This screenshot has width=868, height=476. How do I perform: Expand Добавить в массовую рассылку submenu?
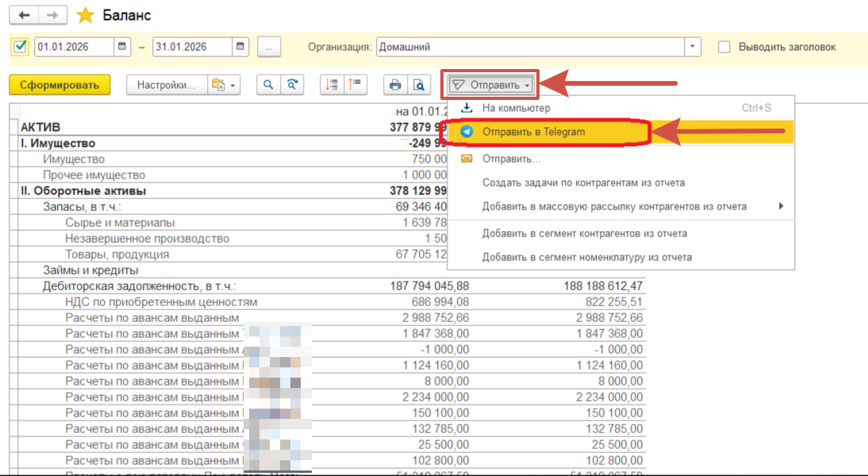point(614,206)
